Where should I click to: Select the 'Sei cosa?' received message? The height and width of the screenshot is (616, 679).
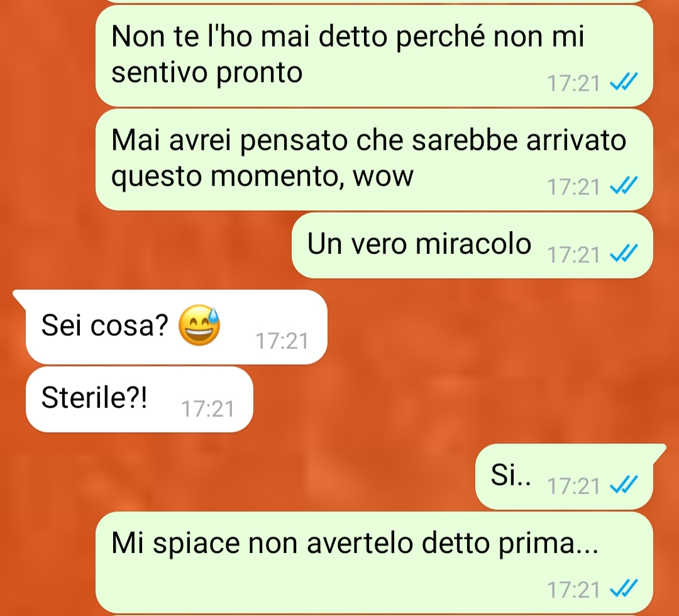[176, 327]
